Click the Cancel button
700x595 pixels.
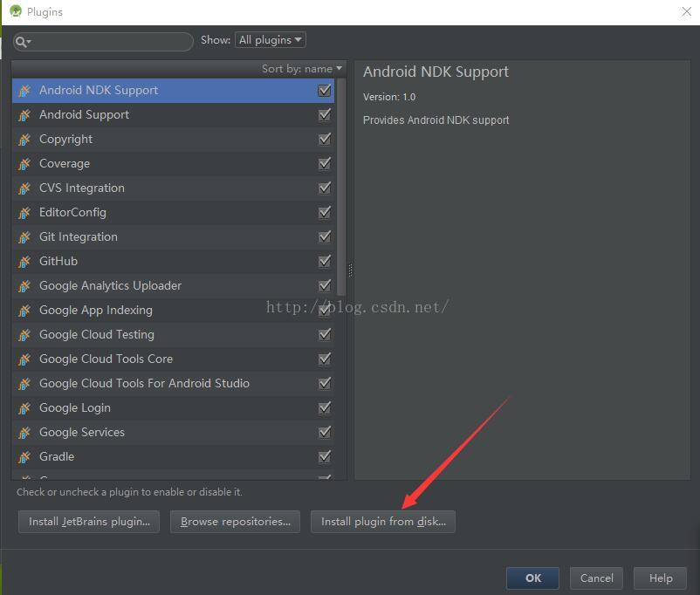[x=596, y=578]
